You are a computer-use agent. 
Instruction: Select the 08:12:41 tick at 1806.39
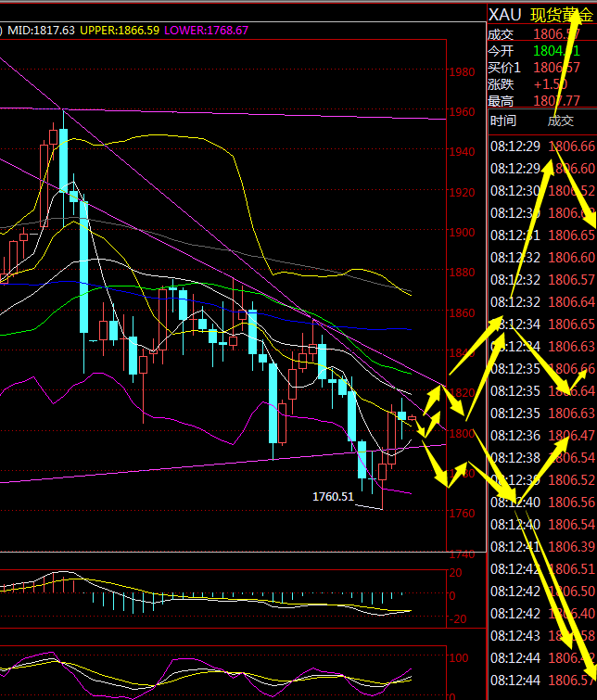pyautogui.click(x=542, y=547)
